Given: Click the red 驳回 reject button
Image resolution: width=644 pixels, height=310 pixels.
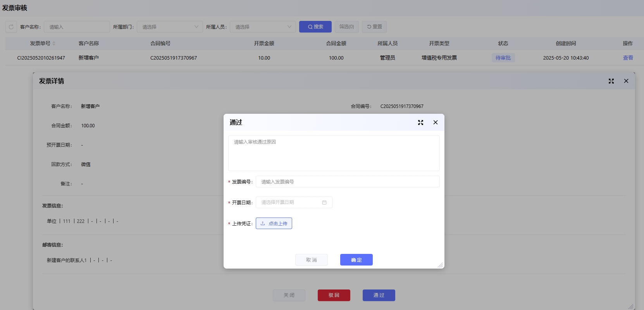Looking at the screenshot, I should (x=334, y=295).
